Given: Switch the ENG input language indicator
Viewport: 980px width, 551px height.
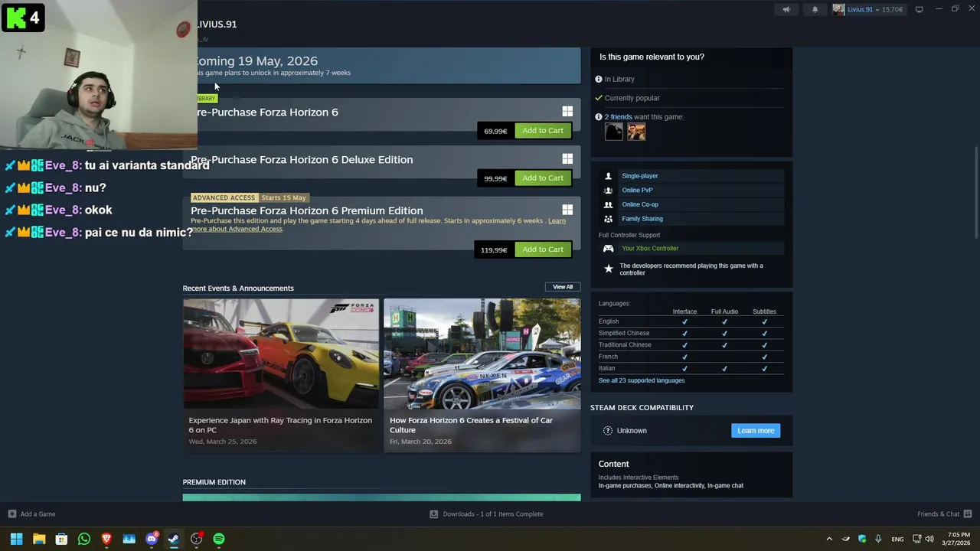Looking at the screenshot, I should [897, 539].
